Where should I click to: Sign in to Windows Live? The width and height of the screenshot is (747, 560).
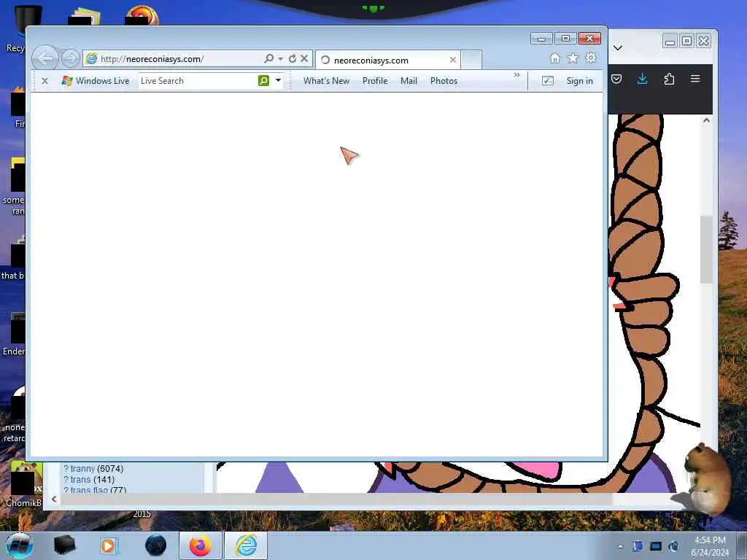tap(579, 81)
